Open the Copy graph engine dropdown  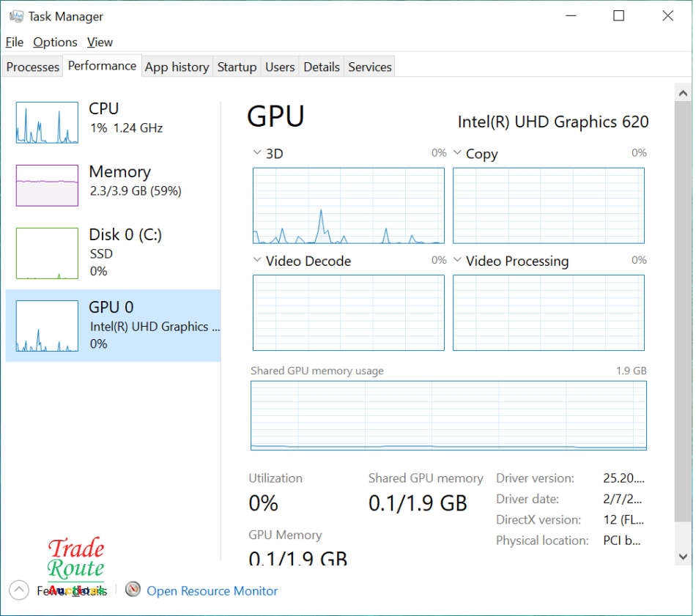(x=457, y=153)
